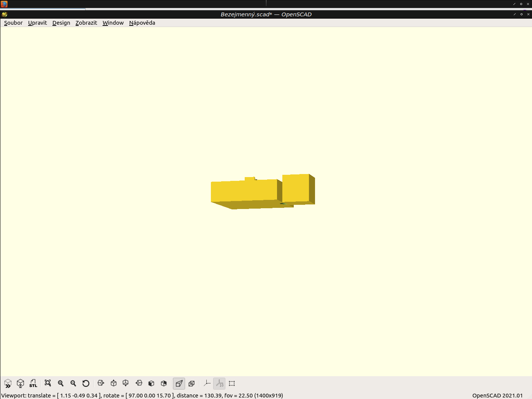532x399 pixels.
Task: Switch to the top view
Action: tap(113, 383)
